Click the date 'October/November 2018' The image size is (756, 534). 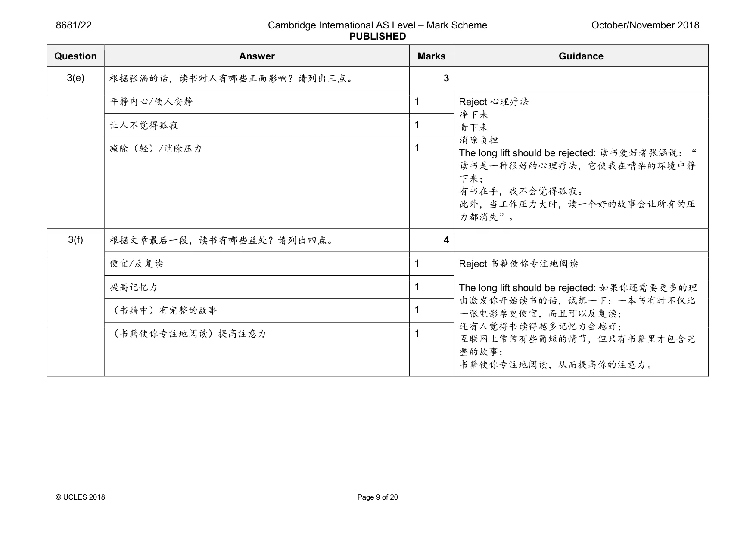coord(645,25)
